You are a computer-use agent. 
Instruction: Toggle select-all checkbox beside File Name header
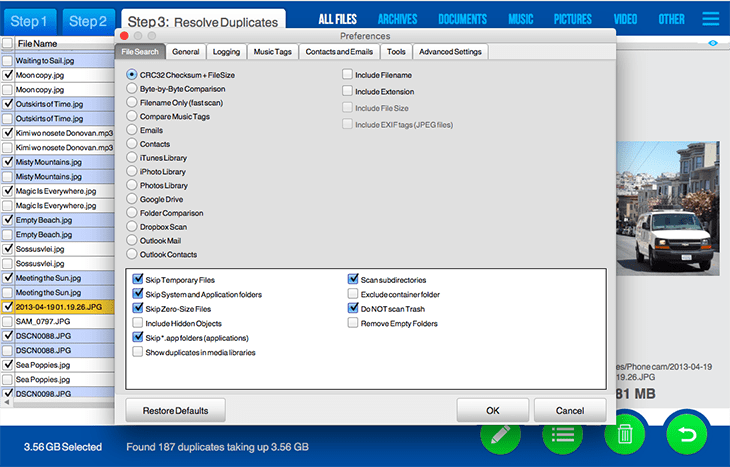[x=7, y=43]
